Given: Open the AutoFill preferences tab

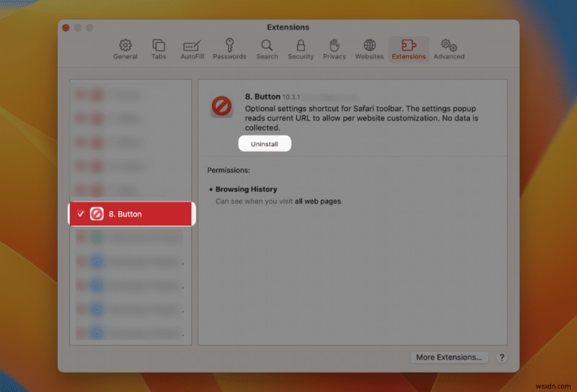Looking at the screenshot, I should [192, 49].
